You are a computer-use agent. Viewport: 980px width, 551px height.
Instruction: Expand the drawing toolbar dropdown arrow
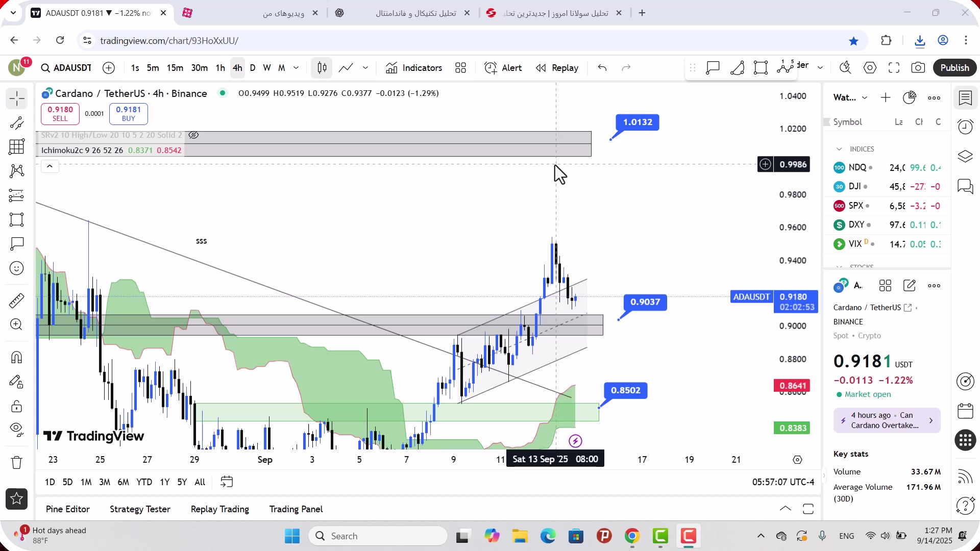tap(820, 68)
